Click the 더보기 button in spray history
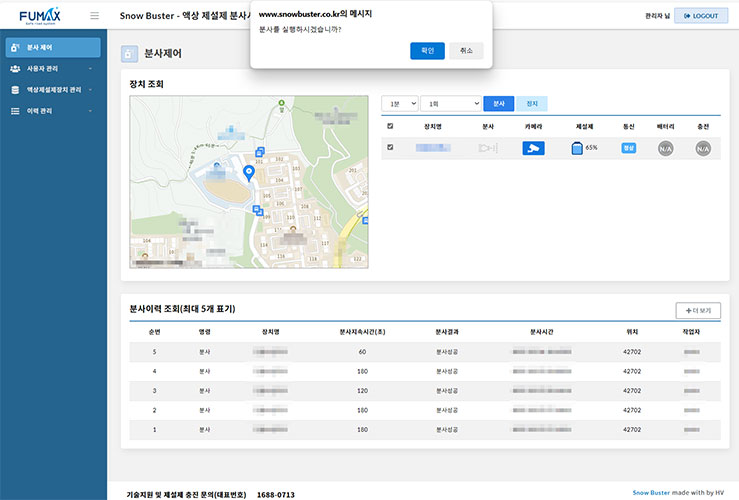Viewport: 739px width, 500px height. [x=698, y=310]
